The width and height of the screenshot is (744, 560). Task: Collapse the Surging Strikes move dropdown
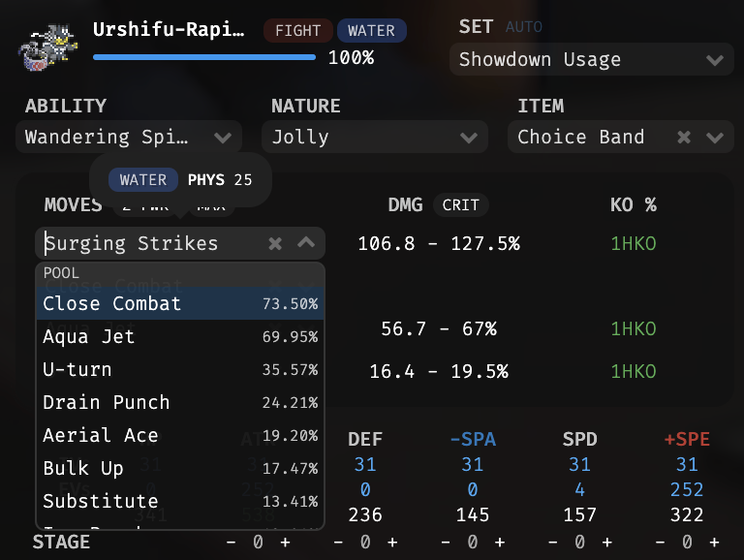306,242
